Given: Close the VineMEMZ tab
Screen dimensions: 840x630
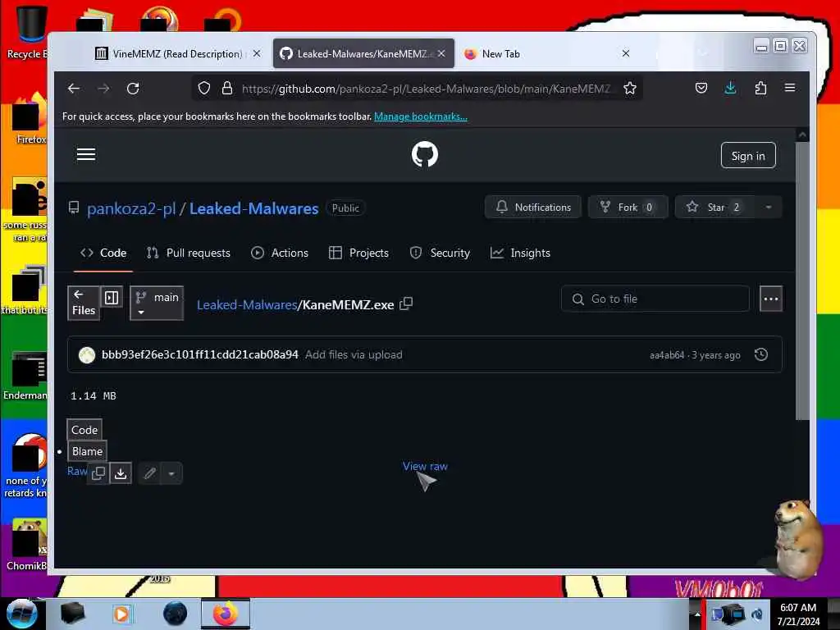Looking at the screenshot, I should [x=257, y=53].
